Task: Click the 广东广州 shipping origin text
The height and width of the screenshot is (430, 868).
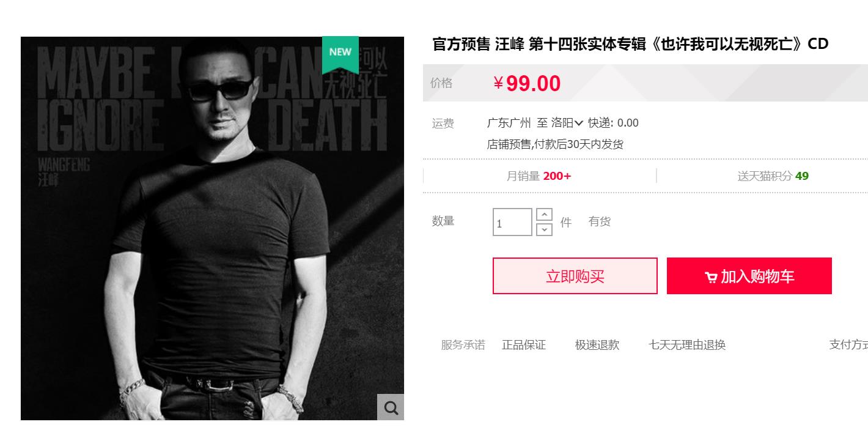Action: 509,123
